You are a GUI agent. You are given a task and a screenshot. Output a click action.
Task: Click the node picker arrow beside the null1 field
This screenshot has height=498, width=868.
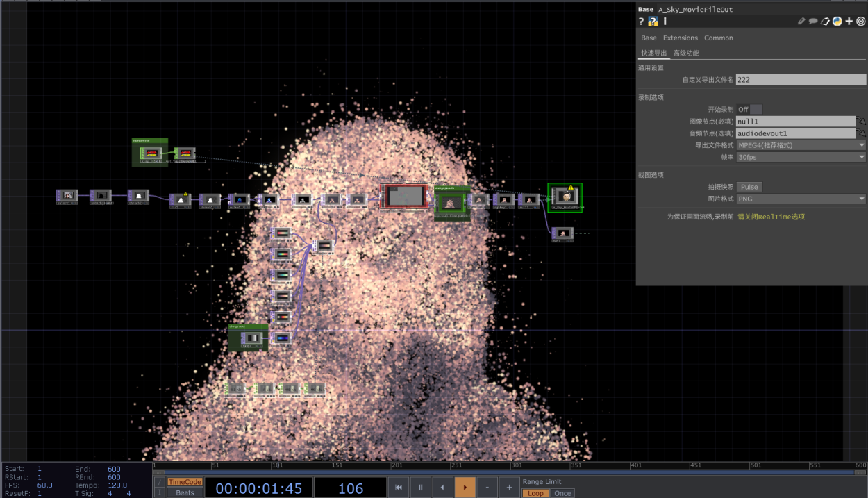click(x=860, y=121)
